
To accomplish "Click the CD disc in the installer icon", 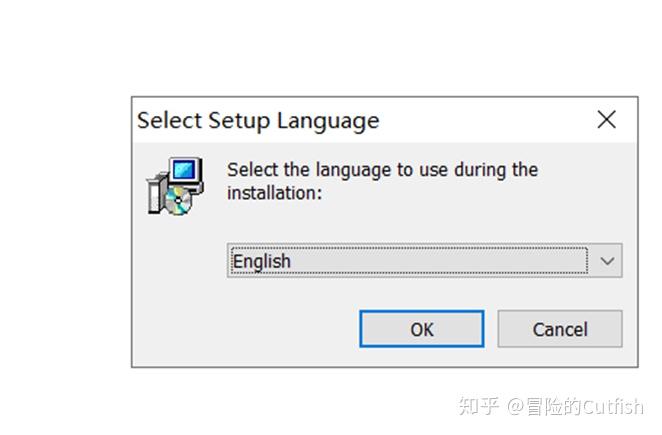I will point(178,200).
